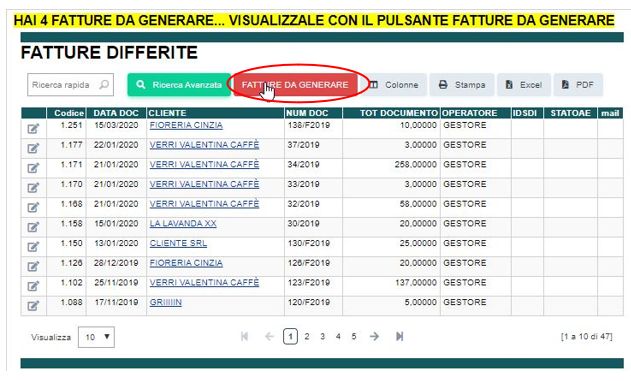Open GRIIIIIN client link

pyautogui.click(x=165, y=303)
